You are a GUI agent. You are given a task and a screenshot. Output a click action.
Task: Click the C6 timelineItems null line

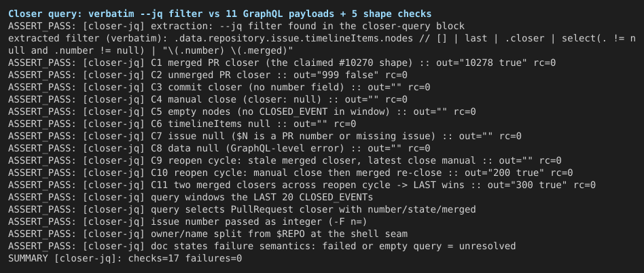[x=182, y=124]
